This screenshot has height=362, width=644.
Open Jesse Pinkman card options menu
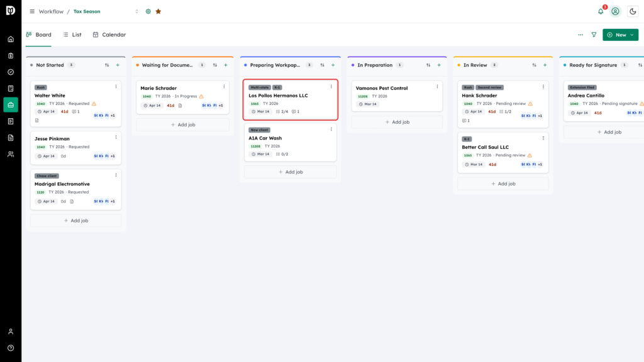[x=116, y=138]
